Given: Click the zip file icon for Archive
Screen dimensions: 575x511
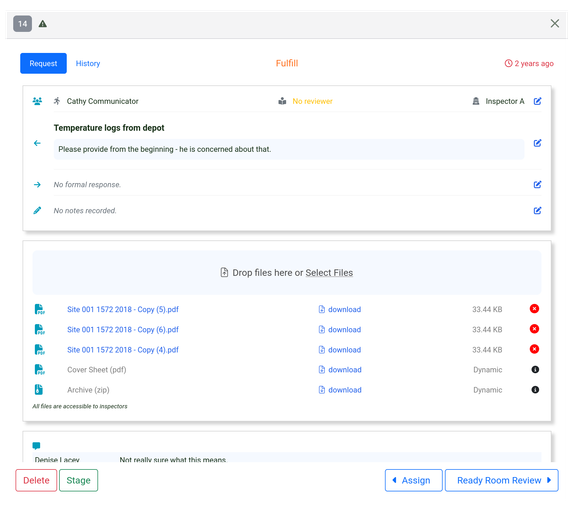Looking at the screenshot, I should (39, 390).
